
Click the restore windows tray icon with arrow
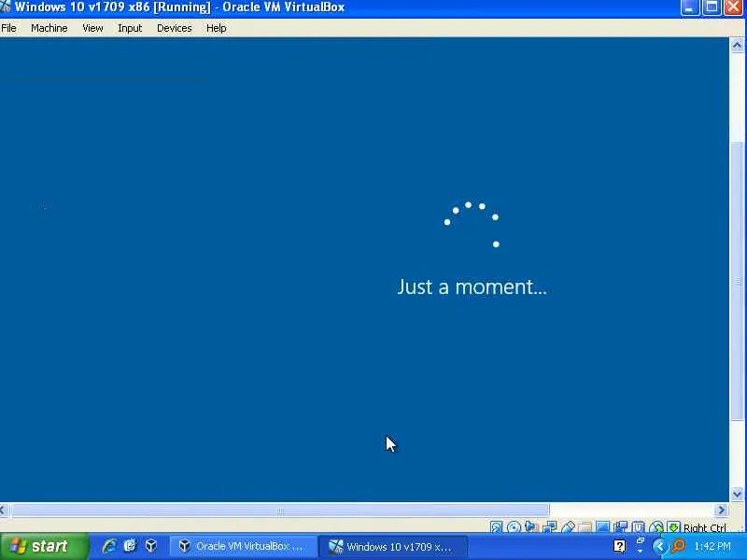click(640, 545)
